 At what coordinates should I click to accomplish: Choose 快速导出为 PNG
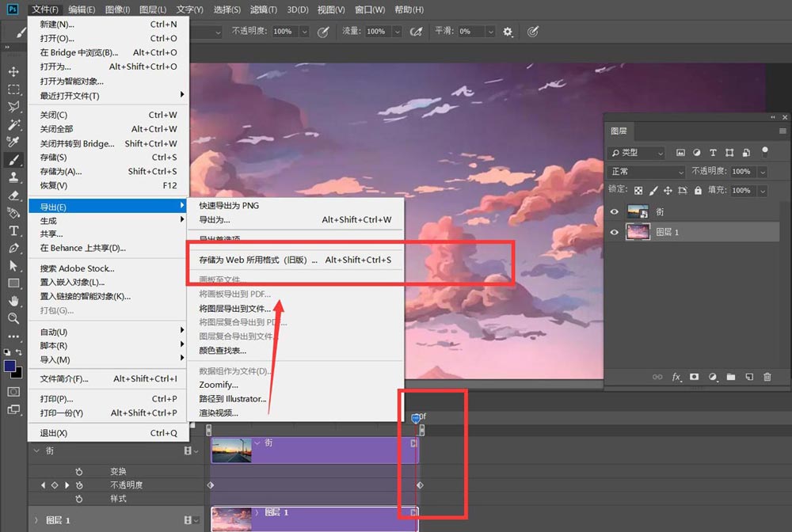(295, 205)
